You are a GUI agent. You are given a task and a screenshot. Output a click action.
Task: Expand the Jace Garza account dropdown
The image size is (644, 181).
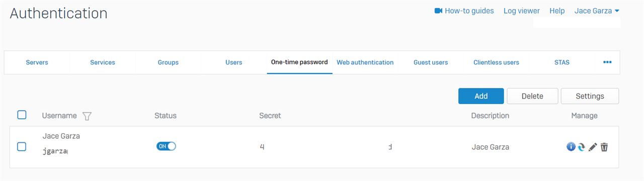(597, 11)
